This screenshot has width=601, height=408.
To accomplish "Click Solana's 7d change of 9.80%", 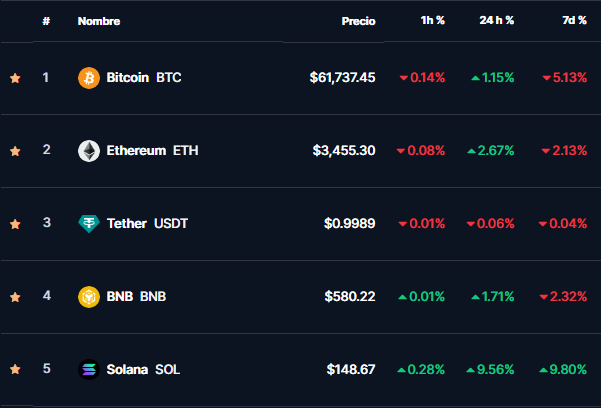I will [565, 369].
